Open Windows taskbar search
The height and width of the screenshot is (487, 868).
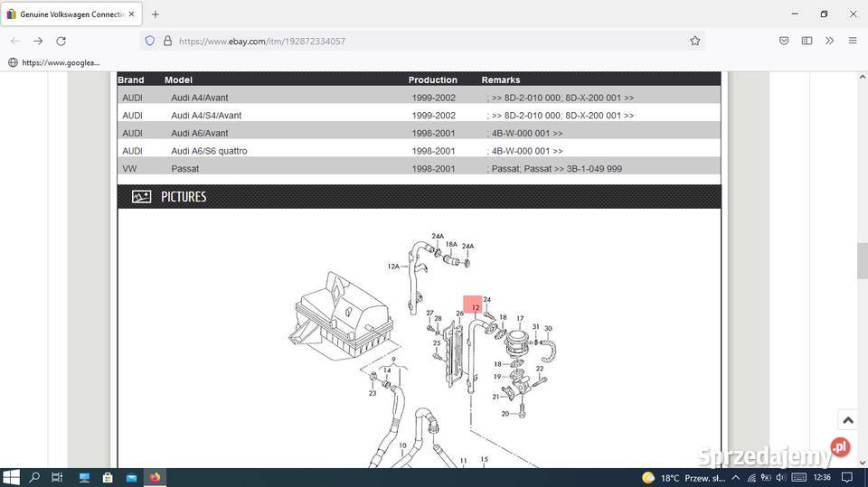tap(34, 477)
